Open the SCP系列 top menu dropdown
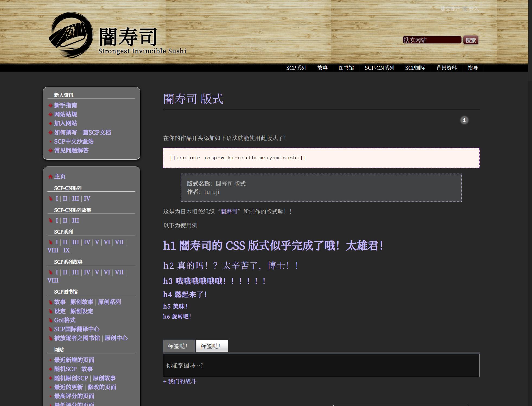Image resolution: width=532 pixels, height=406 pixels. tap(296, 68)
